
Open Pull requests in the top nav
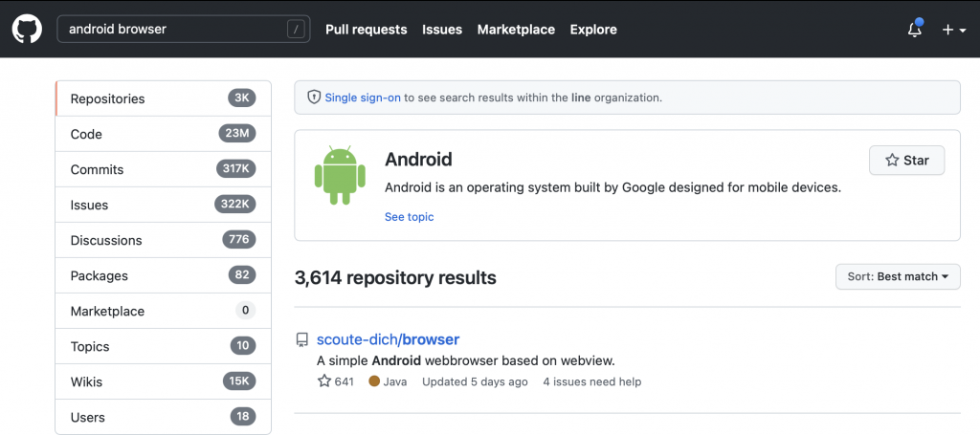coord(367,30)
